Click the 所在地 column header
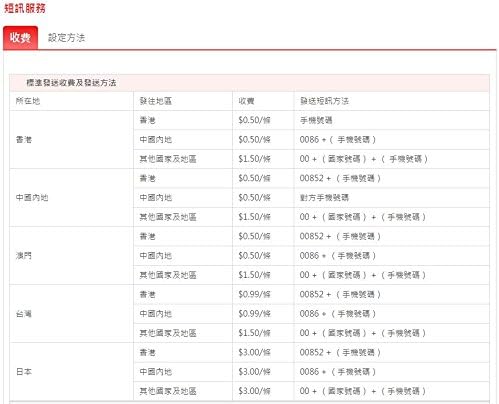Image resolution: width=499 pixels, height=404 pixels. point(28,101)
